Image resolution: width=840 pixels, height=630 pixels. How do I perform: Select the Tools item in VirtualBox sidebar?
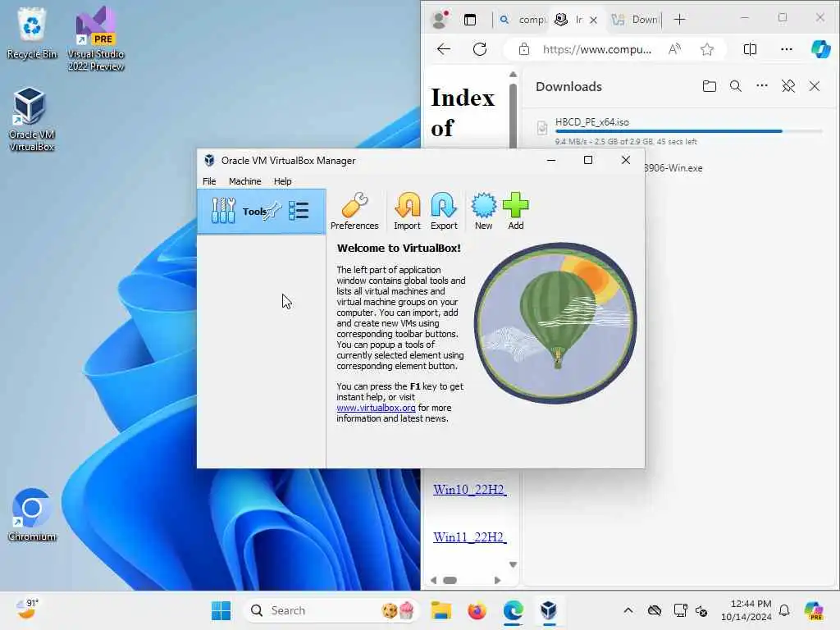point(262,211)
